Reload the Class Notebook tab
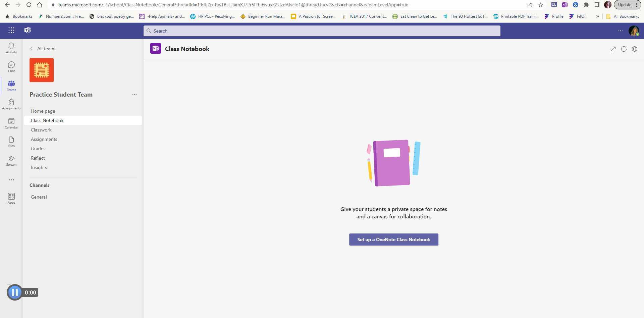The image size is (644, 318). click(x=624, y=49)
